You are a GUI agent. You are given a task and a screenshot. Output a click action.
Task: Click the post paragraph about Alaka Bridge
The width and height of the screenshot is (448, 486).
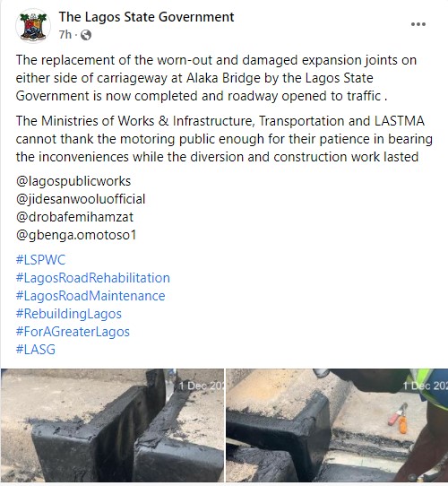point(216,78)
